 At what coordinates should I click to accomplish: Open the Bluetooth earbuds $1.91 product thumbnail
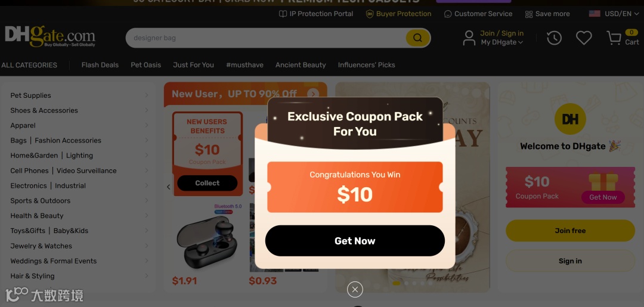[x=206, y=237]
